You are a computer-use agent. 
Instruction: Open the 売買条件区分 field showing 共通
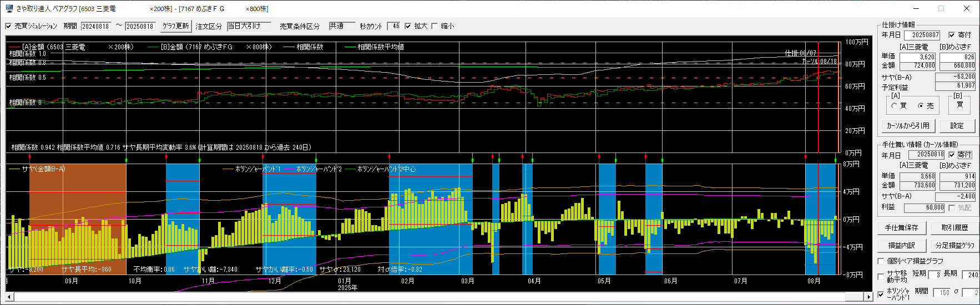click(342, 26)
